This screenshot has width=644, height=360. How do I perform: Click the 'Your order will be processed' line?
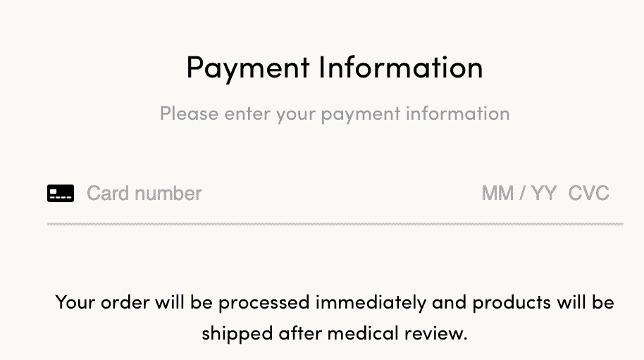(335, 303)
